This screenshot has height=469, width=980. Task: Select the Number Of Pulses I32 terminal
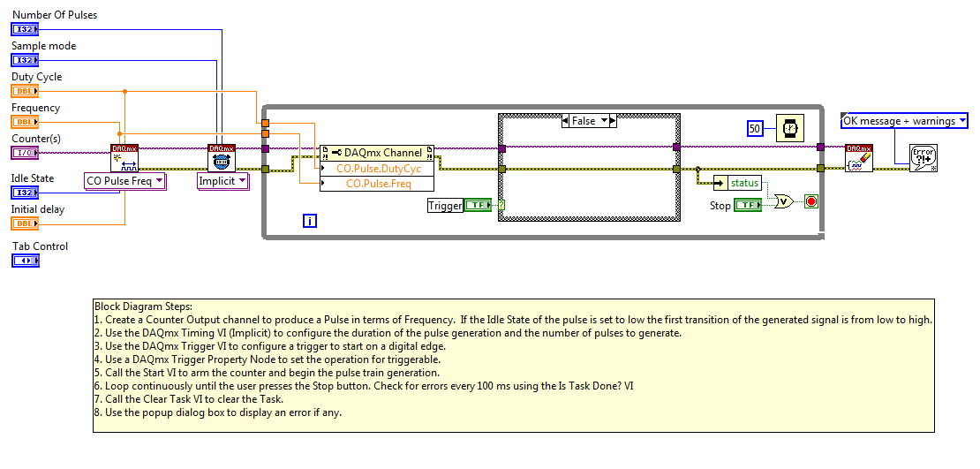26,29
